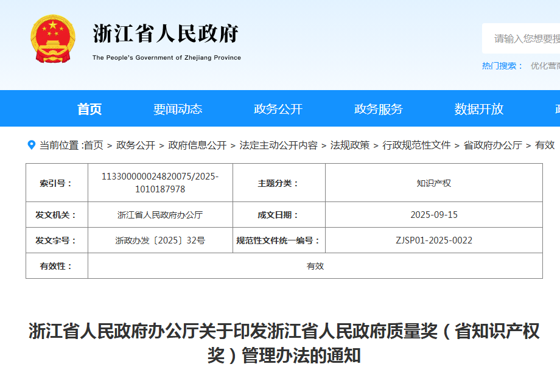
Task: Navigate to 行政规范性文件 breadcrumb
Action: coord(416,145)
